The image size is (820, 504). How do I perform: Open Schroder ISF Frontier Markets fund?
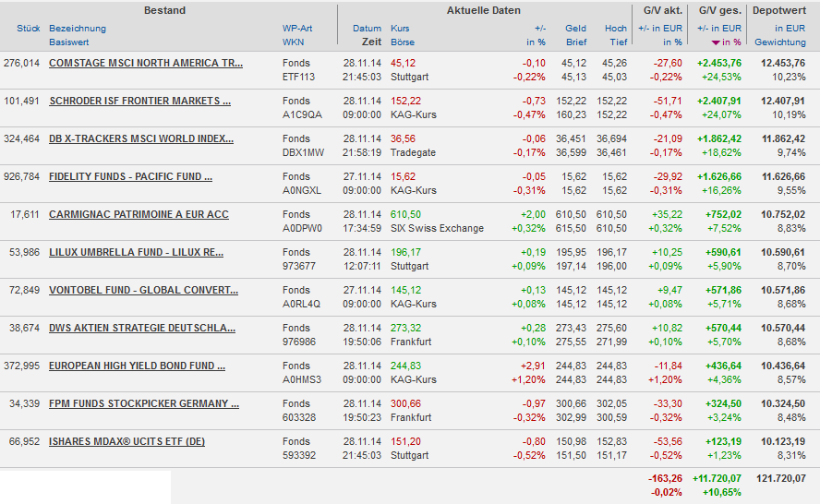[x=139, y=101]
